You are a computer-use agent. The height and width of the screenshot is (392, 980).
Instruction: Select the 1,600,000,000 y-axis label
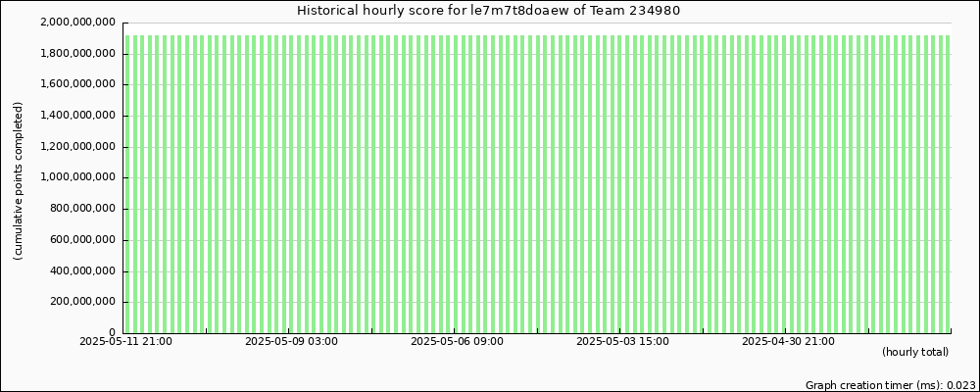[77, 85]
